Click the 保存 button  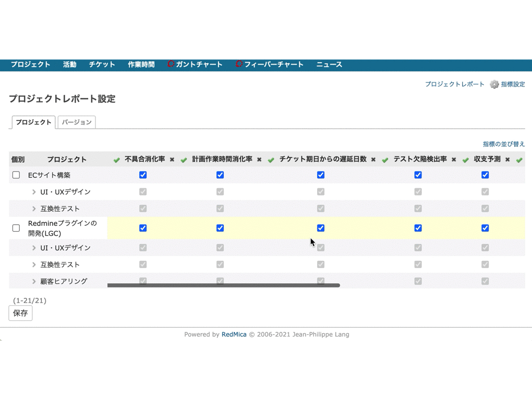click(x=20, y=313)
